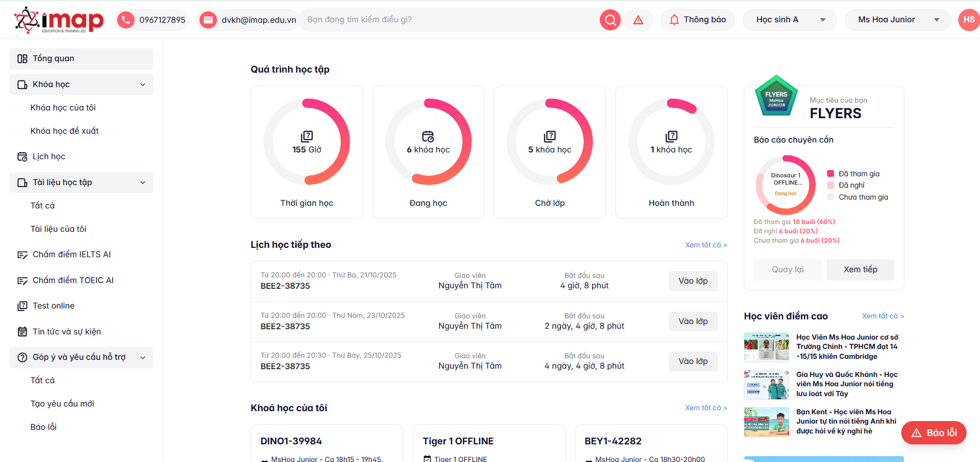Open Tổng quan menu item

(81, 59)
